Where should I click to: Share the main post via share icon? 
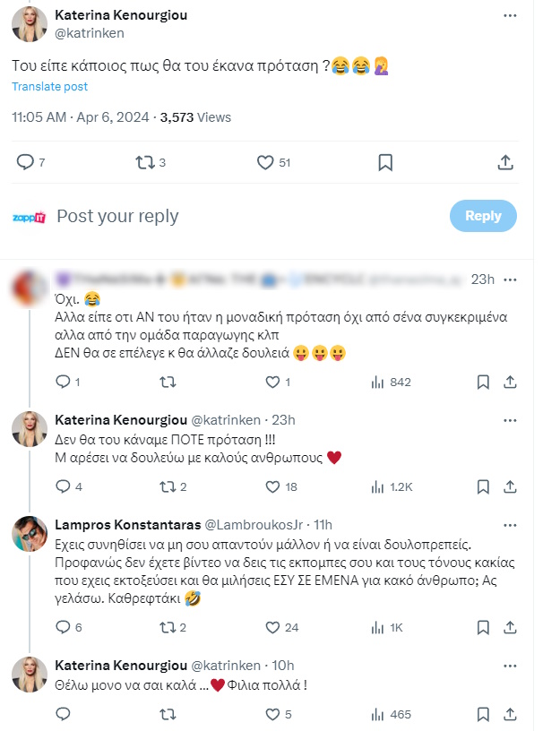[x=504, y=162]
